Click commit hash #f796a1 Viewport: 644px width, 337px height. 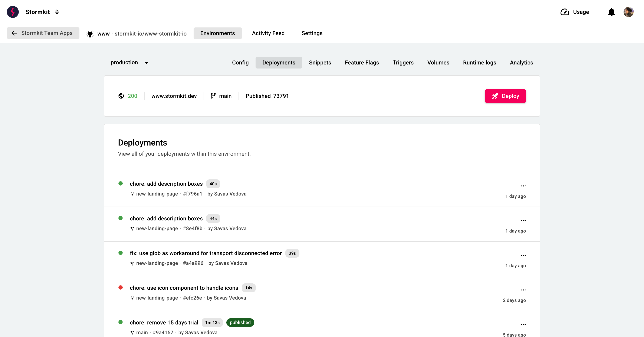tap(192, 194)
